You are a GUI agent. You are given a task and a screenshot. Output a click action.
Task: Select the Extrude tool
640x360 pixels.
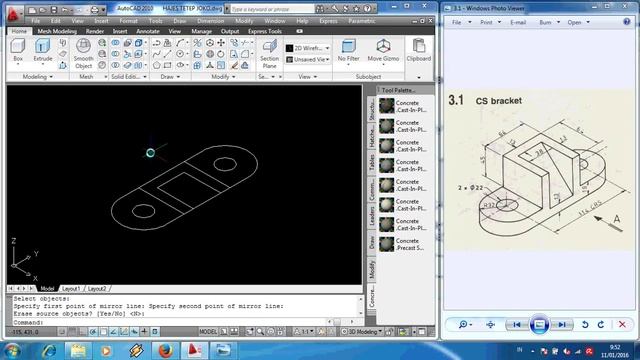(x=42, y=51)
